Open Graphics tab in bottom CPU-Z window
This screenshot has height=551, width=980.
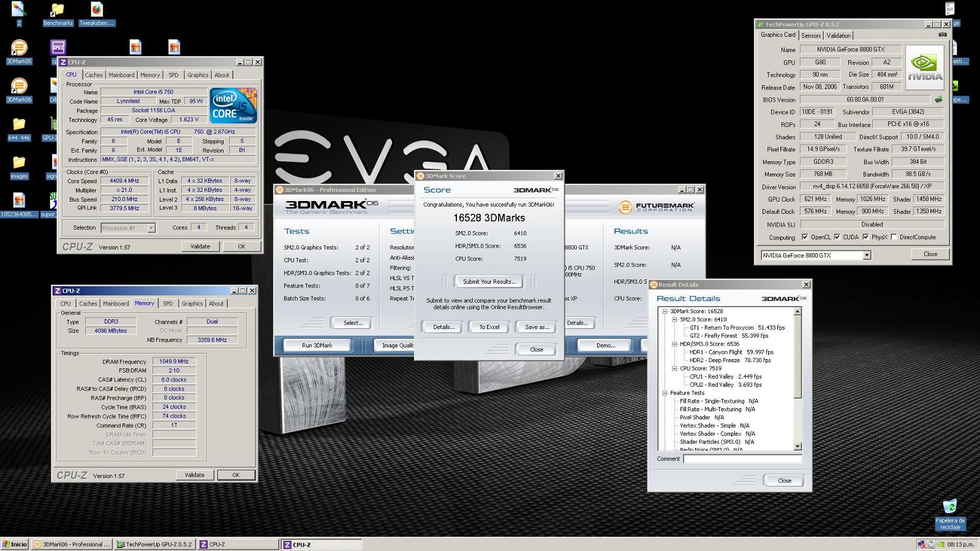pos(192,303)
